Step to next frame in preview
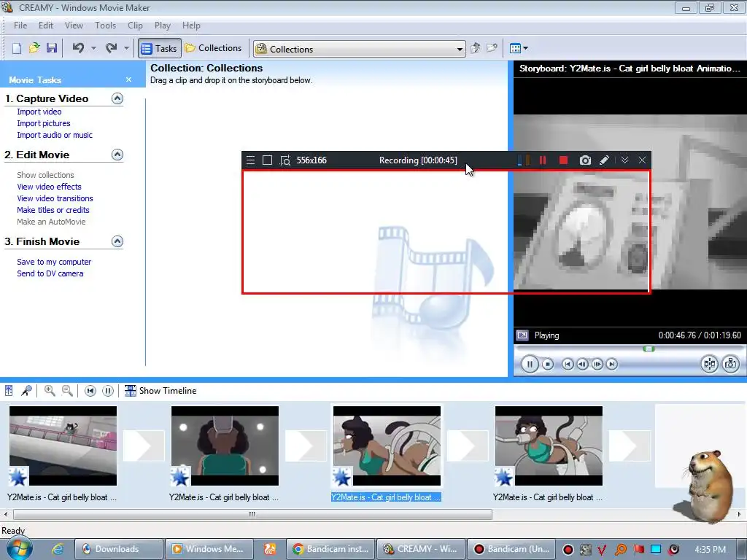Image resolution: width=747 pixels, height=560 pixels. coord(597,365)
